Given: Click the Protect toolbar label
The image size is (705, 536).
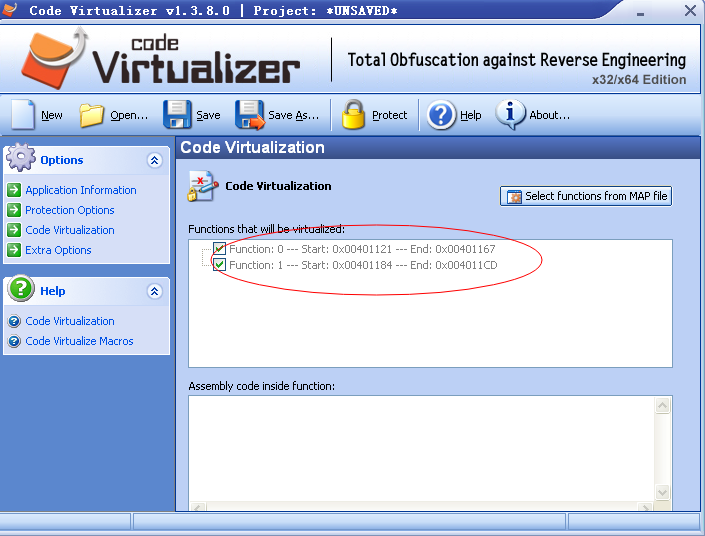Looking at the screenshot, I should 389,116.
